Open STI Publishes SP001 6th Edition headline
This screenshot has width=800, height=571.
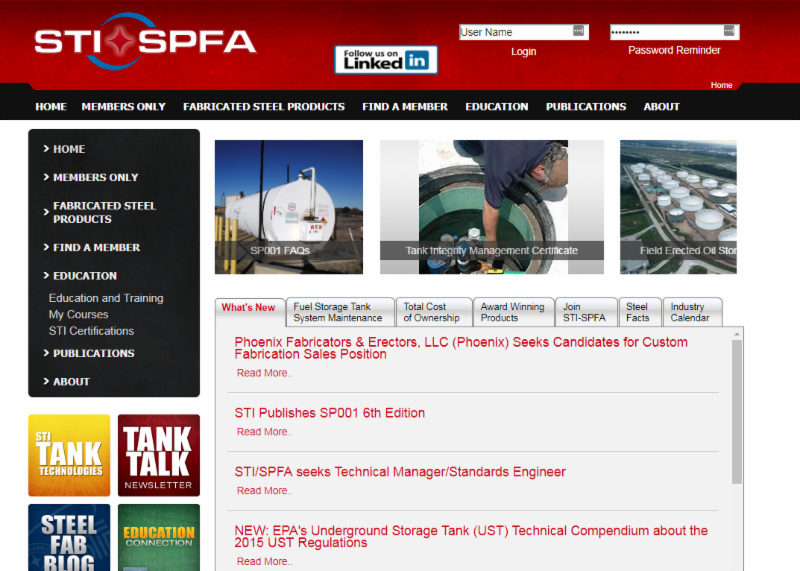(x=330, y=413)
